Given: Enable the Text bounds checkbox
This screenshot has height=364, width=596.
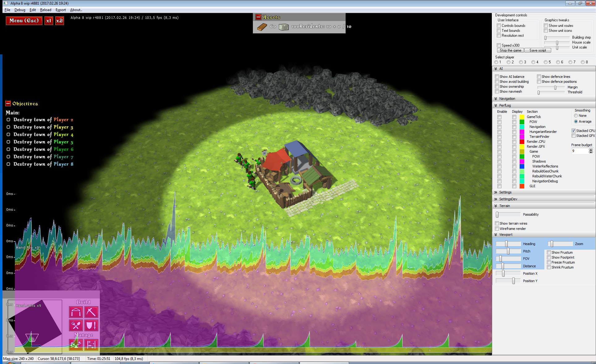Looking at the screenshot, I should coord(499,31).
